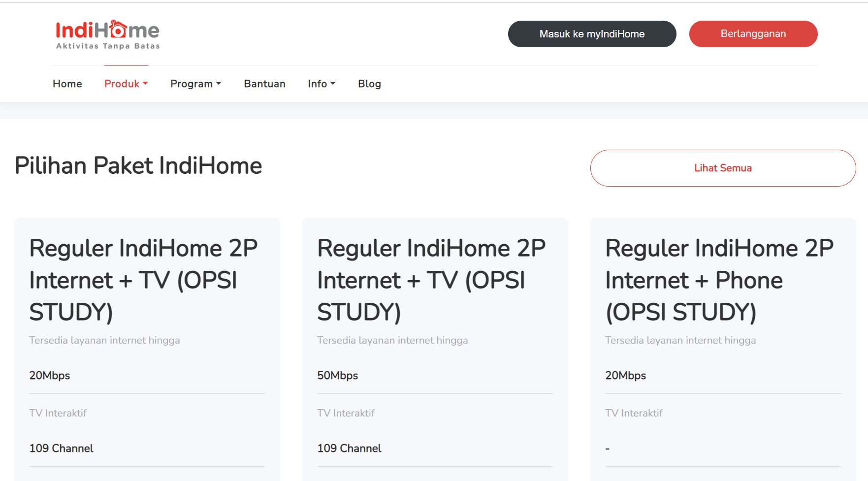Click the 50Mbps speed in the middle card
868x481 pixels.
[x=338, y=375]
